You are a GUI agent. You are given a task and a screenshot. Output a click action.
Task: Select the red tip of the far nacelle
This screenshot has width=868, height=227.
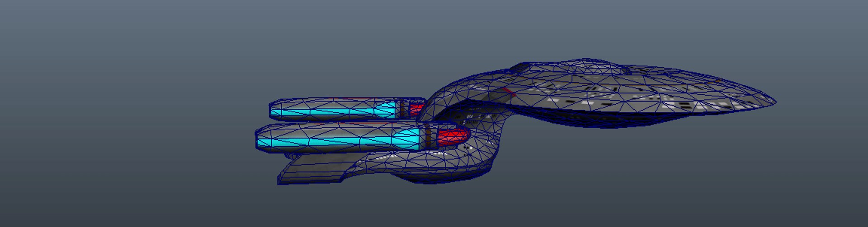[x=416, y=109]
